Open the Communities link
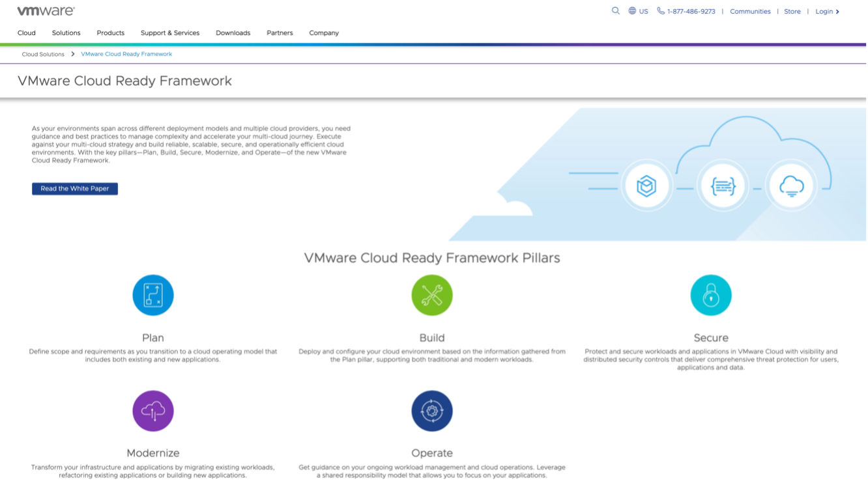The image size is (868, 489). pyautogui.click(x=750, y=12)
